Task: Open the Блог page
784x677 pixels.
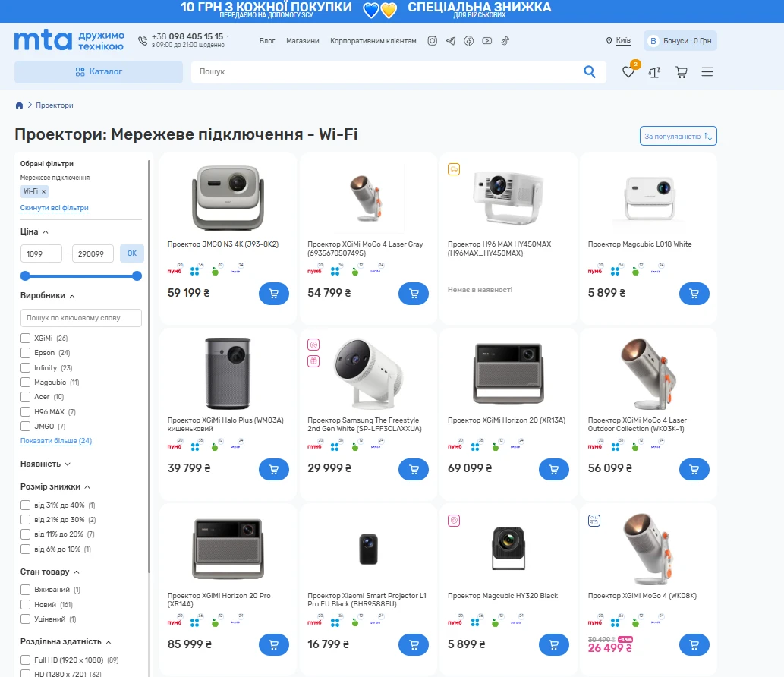Action: (267, 41)
